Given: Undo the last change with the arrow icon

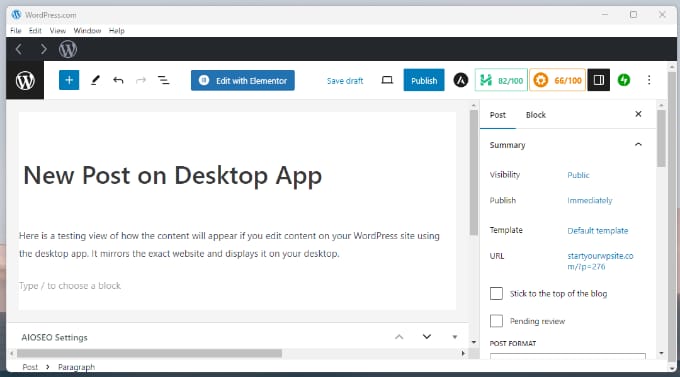Looking at the screenshot, I should [118, 80].
